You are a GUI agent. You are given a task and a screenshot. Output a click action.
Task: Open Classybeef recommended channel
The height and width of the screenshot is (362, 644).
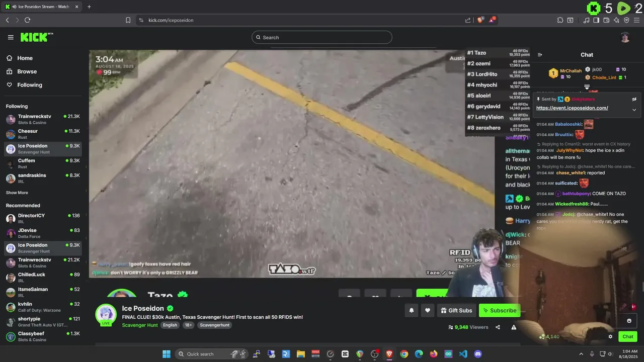(x=43, y=336)
